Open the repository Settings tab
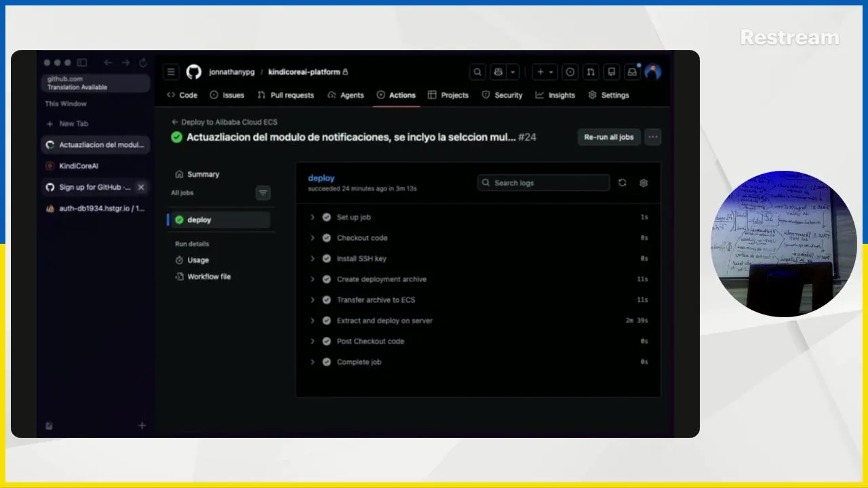The width and height of the screenshot is (868, 488). click(608, 96)
